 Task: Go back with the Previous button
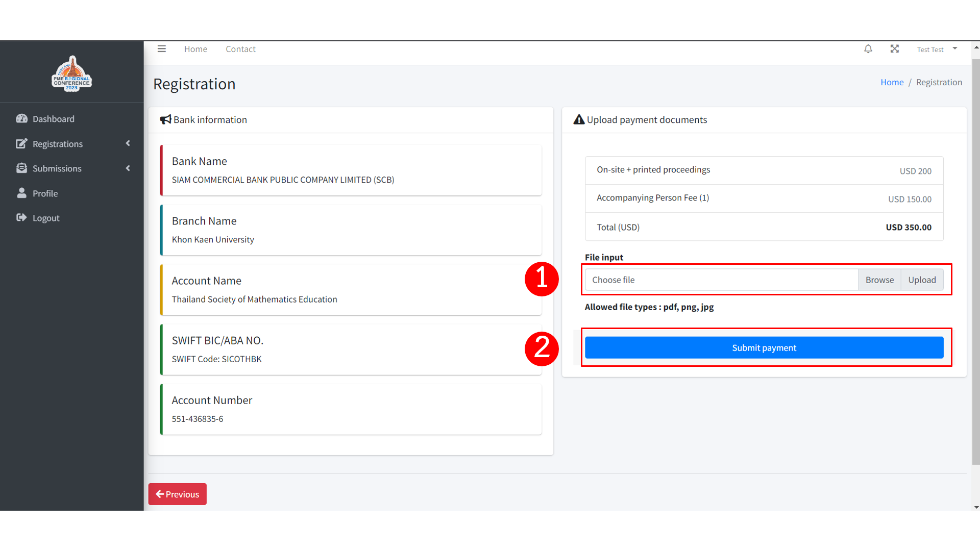click(177, 494)
